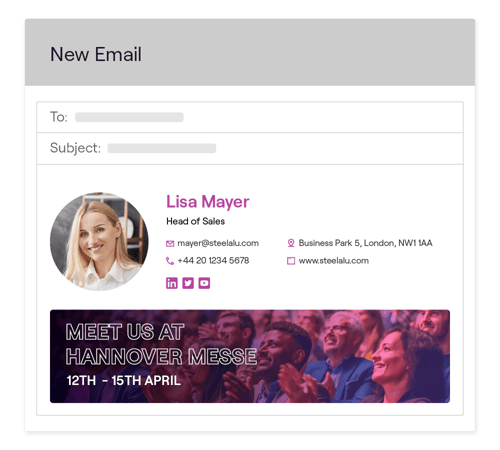Screen dimensions: 500x450
Task: Focus the To recipient field
Action: pyautogui.click(x=250, y=117)
